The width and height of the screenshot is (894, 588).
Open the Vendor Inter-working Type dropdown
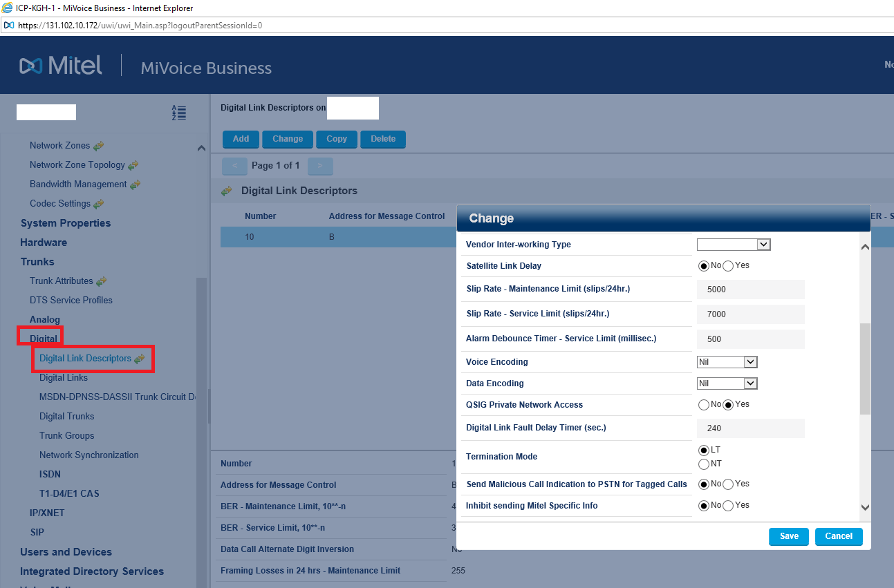(x=734, y=245)
